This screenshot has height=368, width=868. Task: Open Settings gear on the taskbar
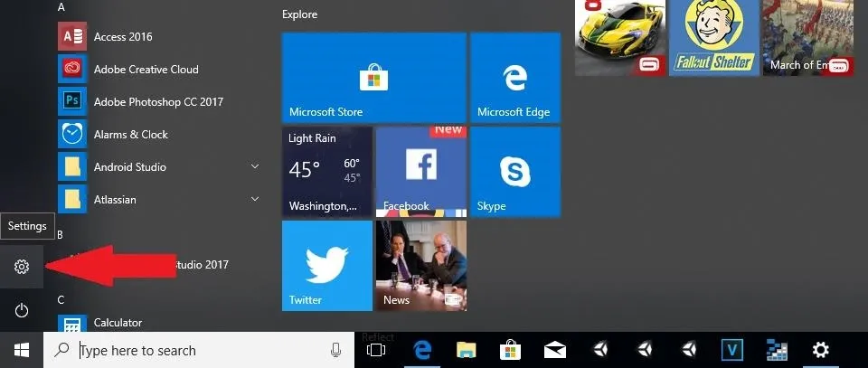tap(820, 350)
